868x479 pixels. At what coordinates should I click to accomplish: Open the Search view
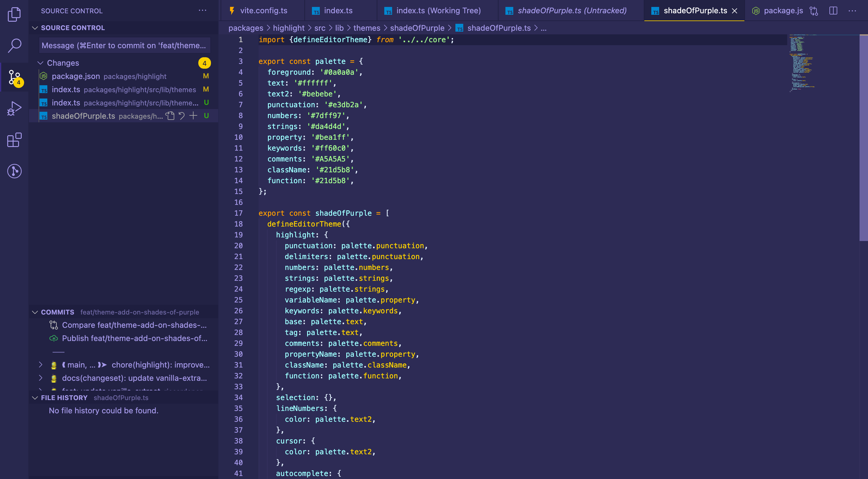(x=14, y=45)
